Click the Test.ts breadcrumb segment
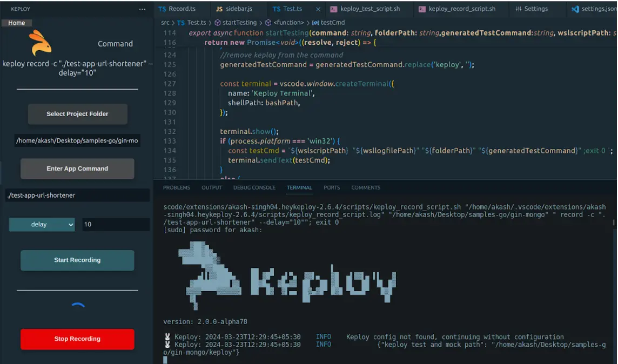Viewport: 618px width, 364px height. 196,23
